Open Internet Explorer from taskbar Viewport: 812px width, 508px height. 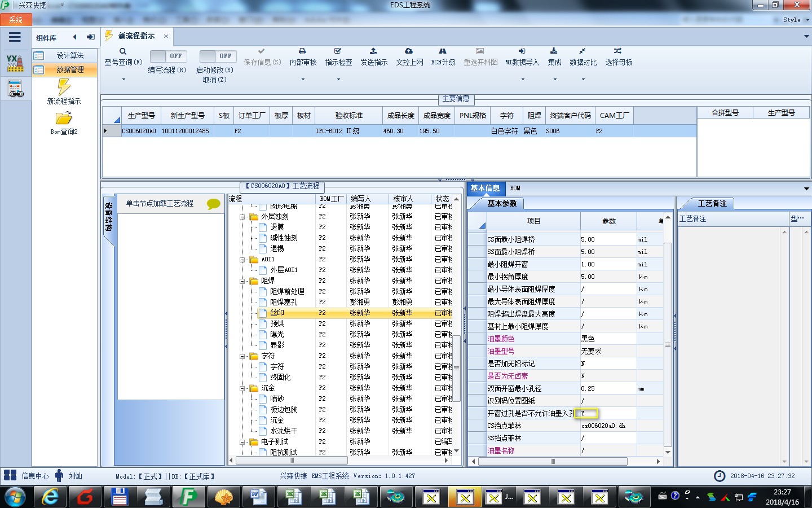[51, 497]
